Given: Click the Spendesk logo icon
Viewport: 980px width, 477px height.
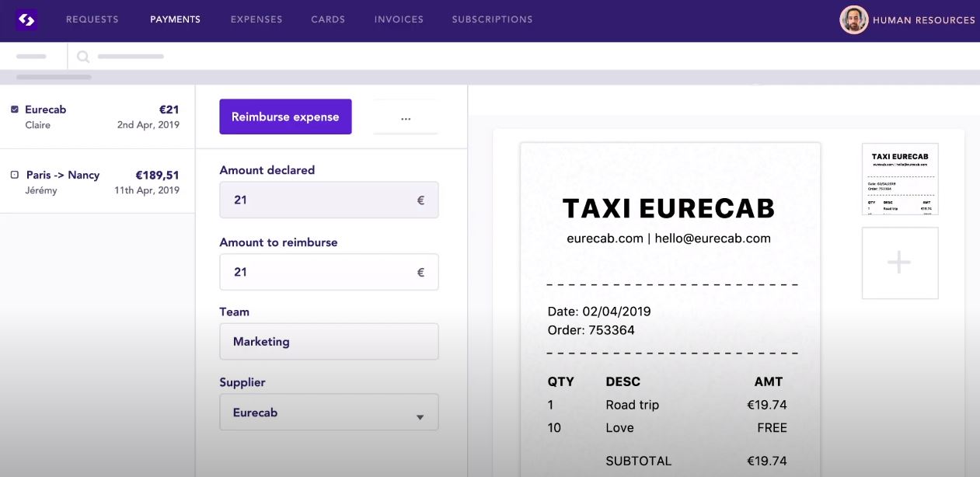Looking at the screenshot, I should 26,20.
